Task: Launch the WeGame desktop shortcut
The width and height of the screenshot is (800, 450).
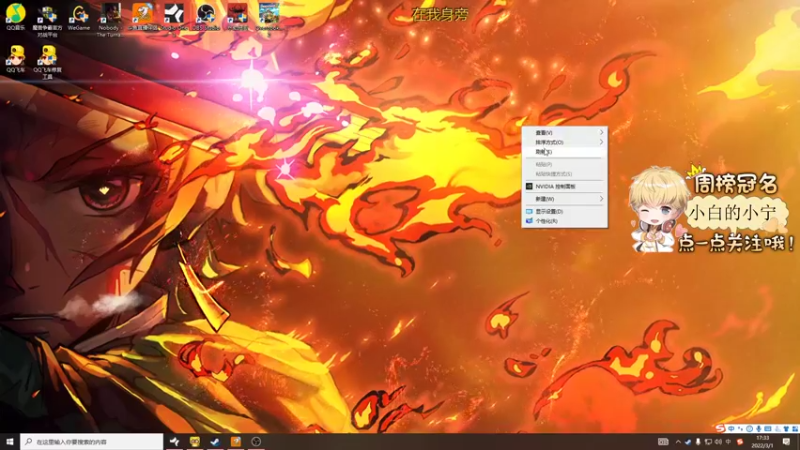Action: (x=79, y=17)
